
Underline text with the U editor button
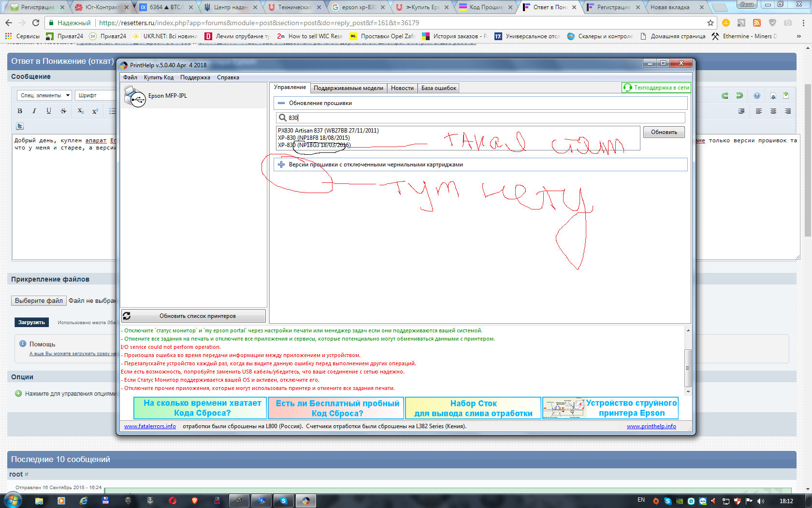pos(49,111)
